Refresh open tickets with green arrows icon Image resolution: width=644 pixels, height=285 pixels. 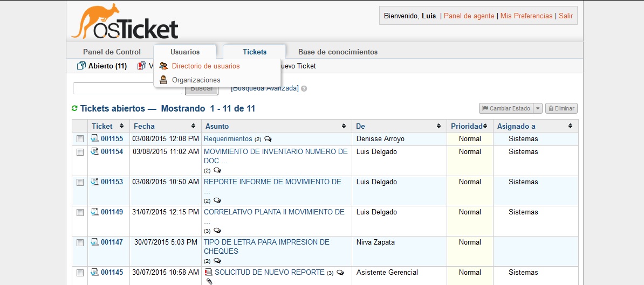pos(74,108)
